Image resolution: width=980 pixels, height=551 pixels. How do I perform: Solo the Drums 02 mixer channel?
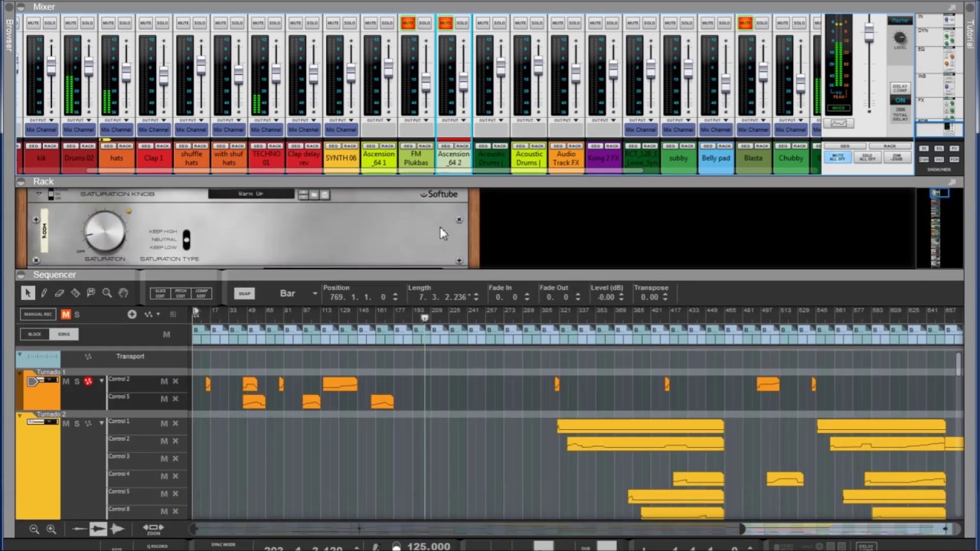tap(87, 24)
